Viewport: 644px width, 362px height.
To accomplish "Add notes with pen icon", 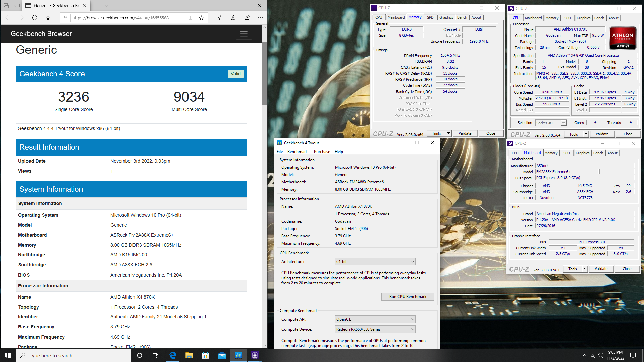I will (x=234, y=18).
